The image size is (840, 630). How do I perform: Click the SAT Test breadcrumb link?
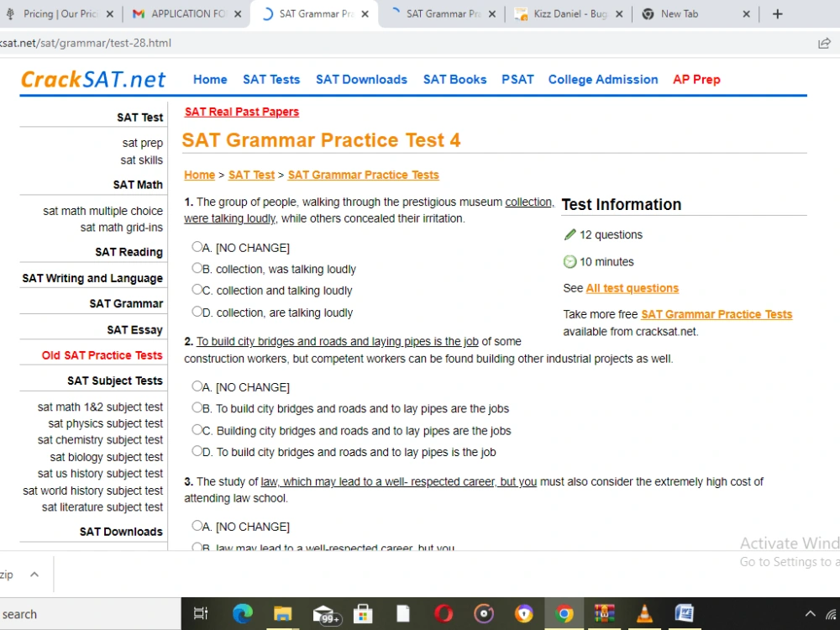click(x=251, y=175)
